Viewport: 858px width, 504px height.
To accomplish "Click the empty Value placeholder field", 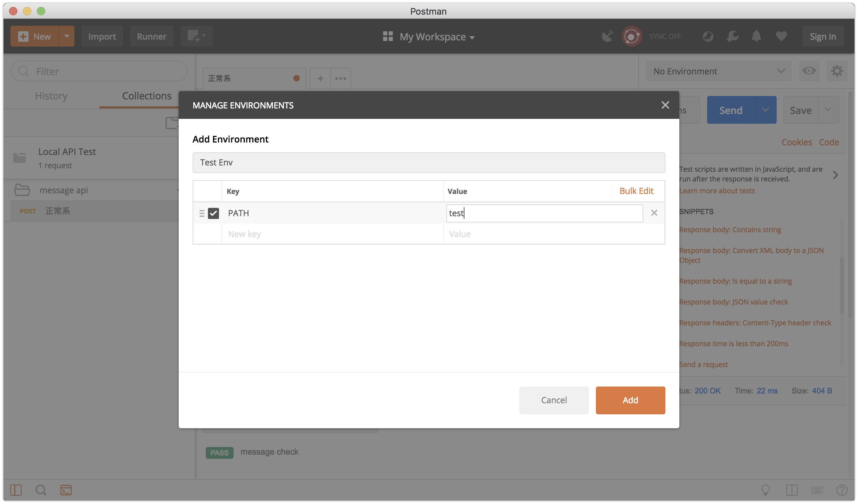I will (x=554, y=234).
